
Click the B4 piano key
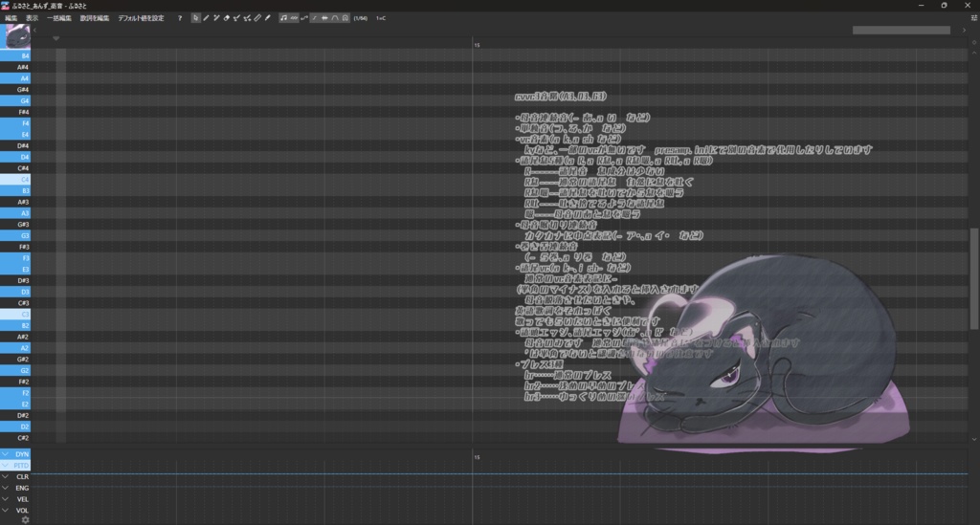click(15, 56)
